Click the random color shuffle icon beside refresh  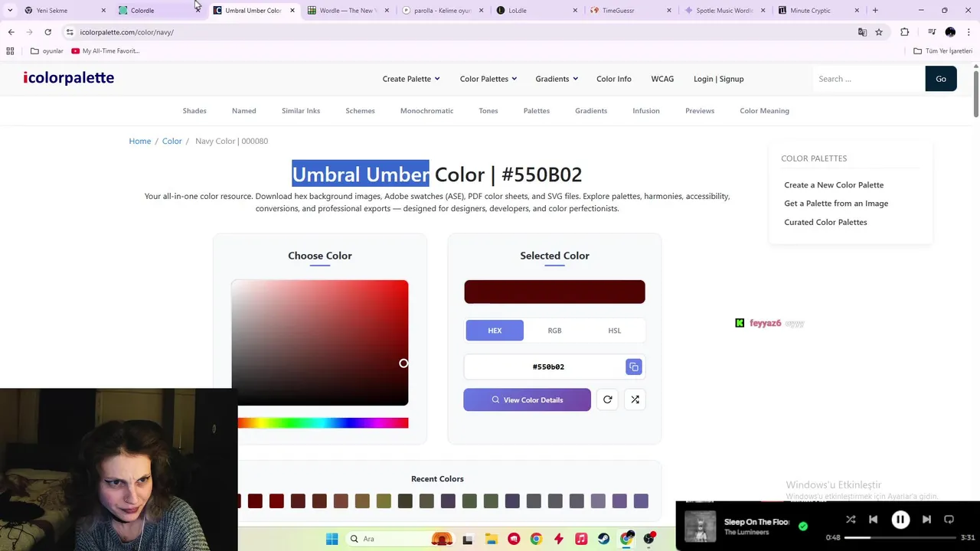635,399
